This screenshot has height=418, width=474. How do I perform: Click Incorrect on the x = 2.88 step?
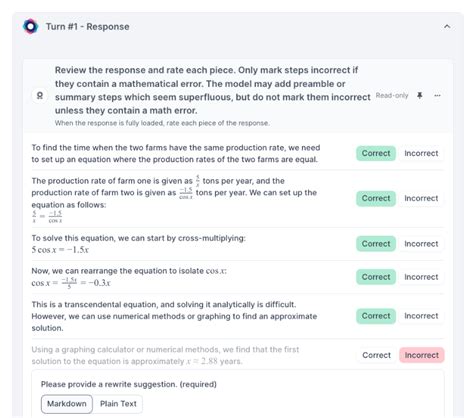pyautogui.click(x=422, y=355)
